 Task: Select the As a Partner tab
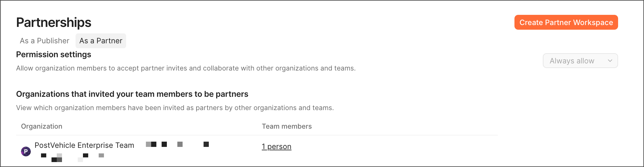pos(101,41)
